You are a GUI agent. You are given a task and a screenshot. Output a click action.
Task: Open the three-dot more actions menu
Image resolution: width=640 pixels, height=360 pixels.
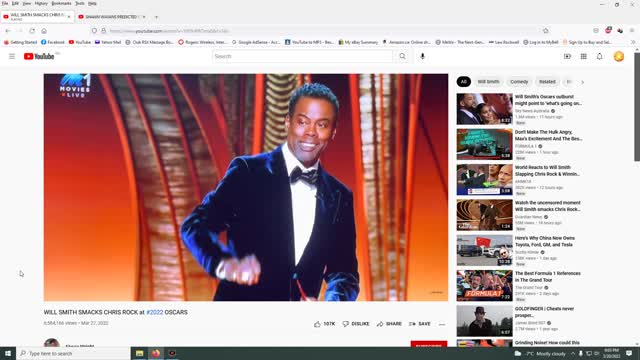pos(442,324)
